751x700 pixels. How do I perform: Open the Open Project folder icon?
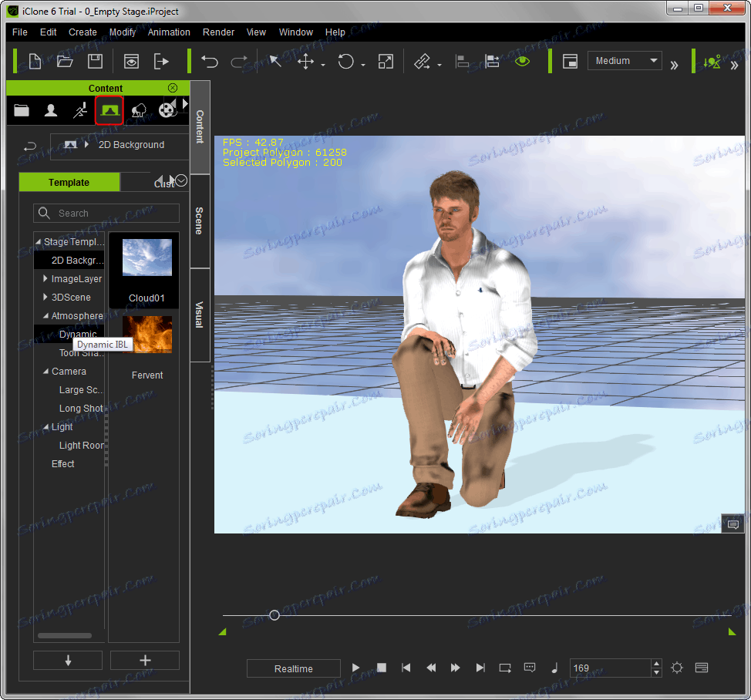point(65,62)
